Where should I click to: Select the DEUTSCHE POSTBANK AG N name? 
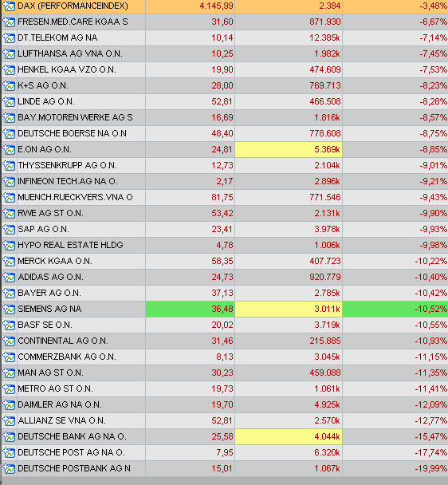point(74,468)
